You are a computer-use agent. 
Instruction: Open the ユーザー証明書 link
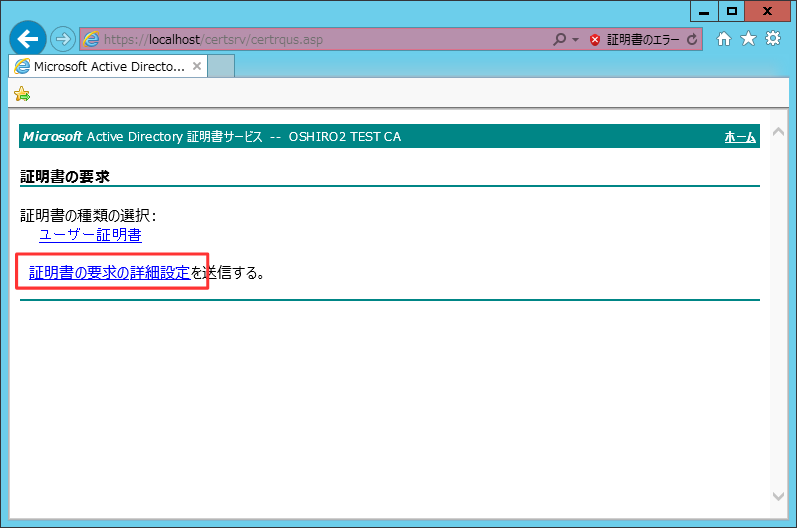90,235
